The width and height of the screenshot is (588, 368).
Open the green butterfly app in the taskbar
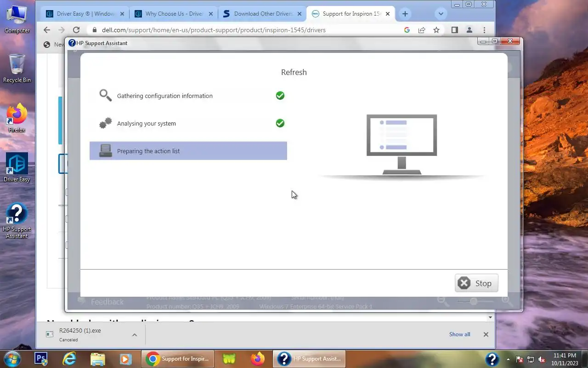229,359
